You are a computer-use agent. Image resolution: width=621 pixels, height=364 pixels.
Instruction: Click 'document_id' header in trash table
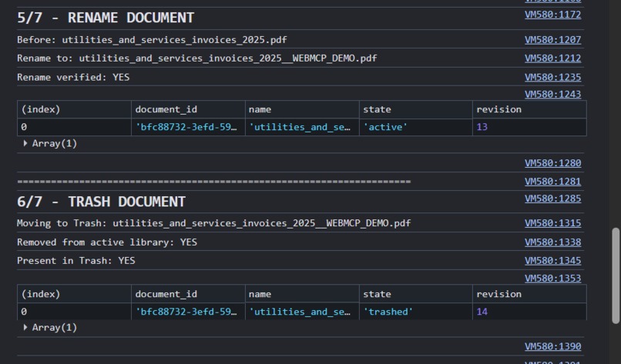(x=188, y=294)
